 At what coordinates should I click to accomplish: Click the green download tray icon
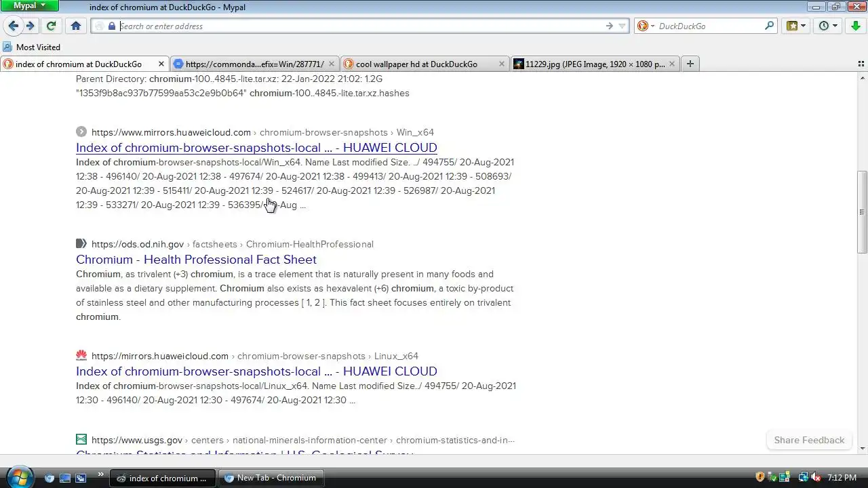point(772,478)
